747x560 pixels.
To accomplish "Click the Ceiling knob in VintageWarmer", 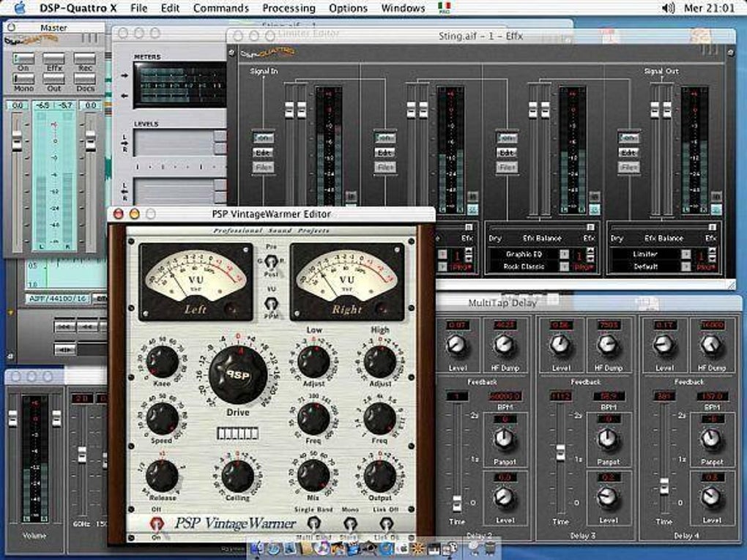I will click(238, 477).
